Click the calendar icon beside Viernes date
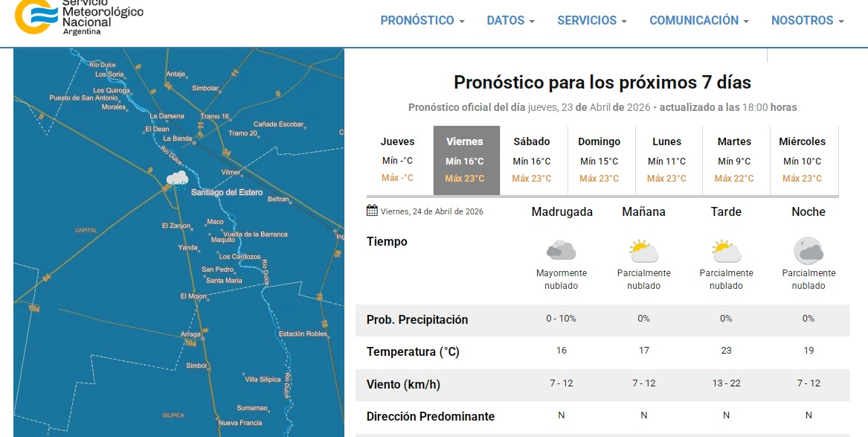This screenshot has height=437, width=868. coord(372,211)
